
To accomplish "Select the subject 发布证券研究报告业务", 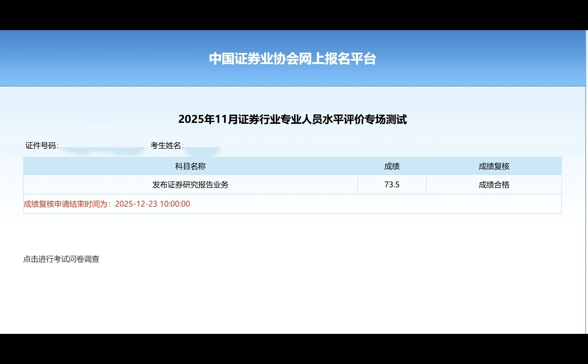I will (190, 185).
